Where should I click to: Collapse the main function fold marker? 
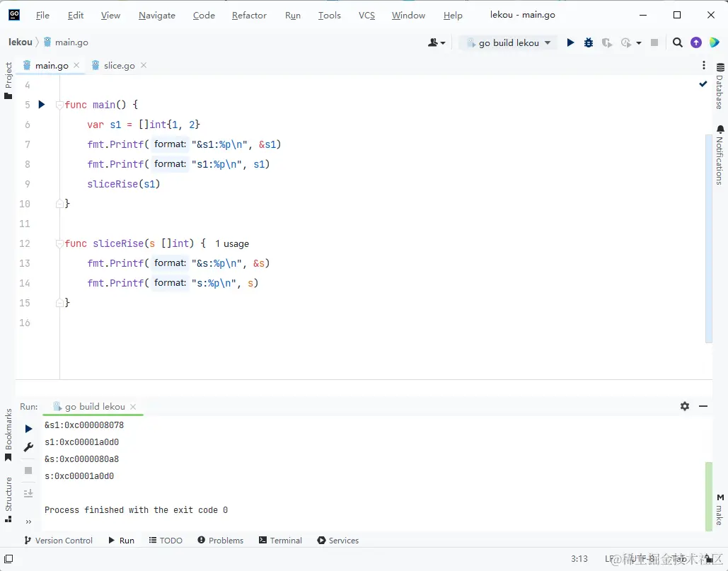click(x=59, y=105)
